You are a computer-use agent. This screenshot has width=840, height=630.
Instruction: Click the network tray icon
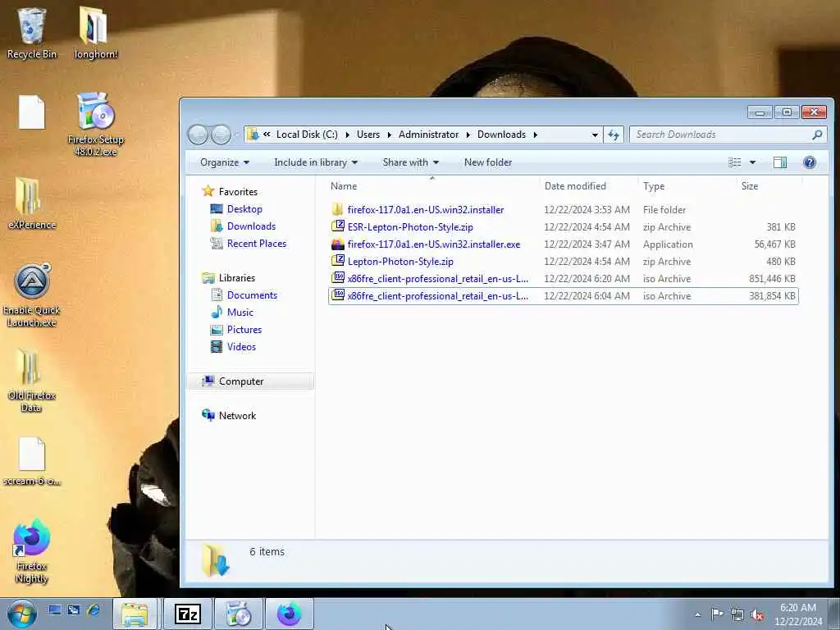coord(737,614)
